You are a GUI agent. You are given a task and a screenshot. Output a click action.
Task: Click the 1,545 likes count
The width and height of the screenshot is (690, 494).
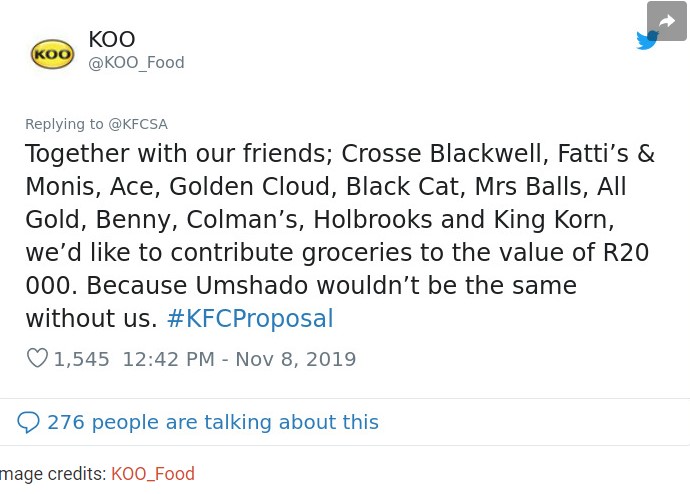pos(81,359)
